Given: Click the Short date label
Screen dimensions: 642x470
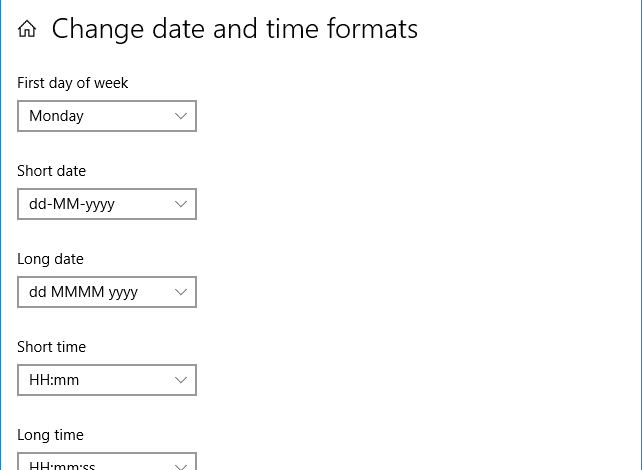Looking at the screenshot, I should coord(52,171).
